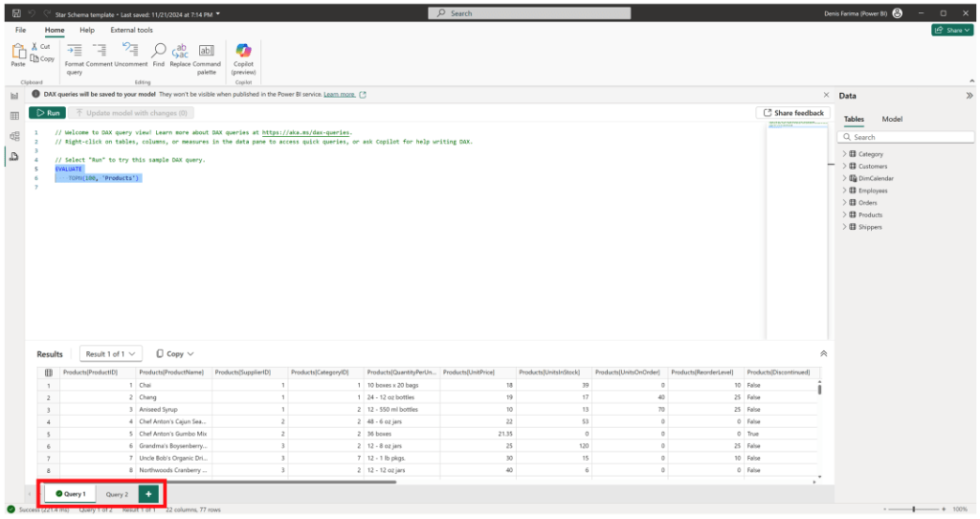Screen dimensions: 980x519
Task: Open Find from the Editing group
Action: (x=158, y=51)
